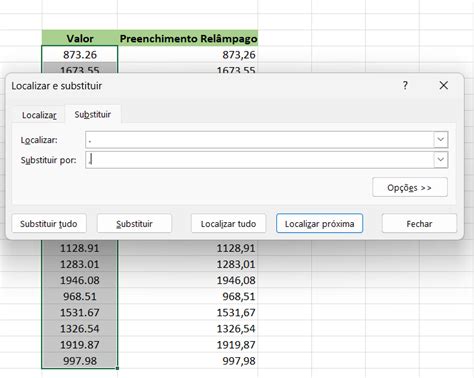Select cell containing 1326.54
The image size is (474, 378).
pyautogui.click(x=80, y=328)
